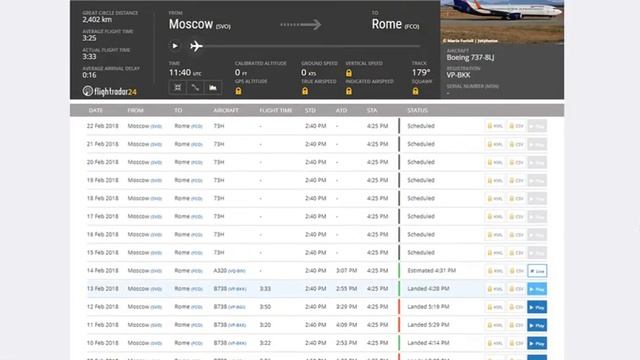This screenshot has height=360, width=640.
Task: Click the airplane marker on the playback timeline
Action: pyautogui.click(x=196, y=46)
